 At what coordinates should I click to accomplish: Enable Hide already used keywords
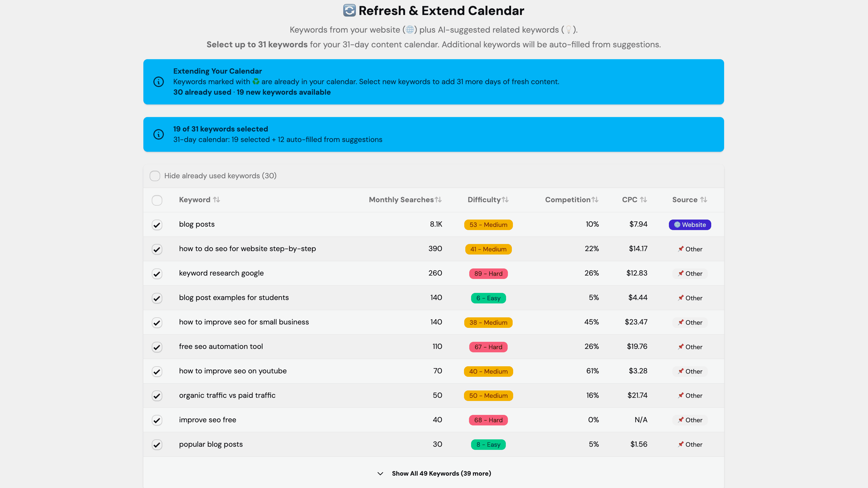click(x=155, y=175)
